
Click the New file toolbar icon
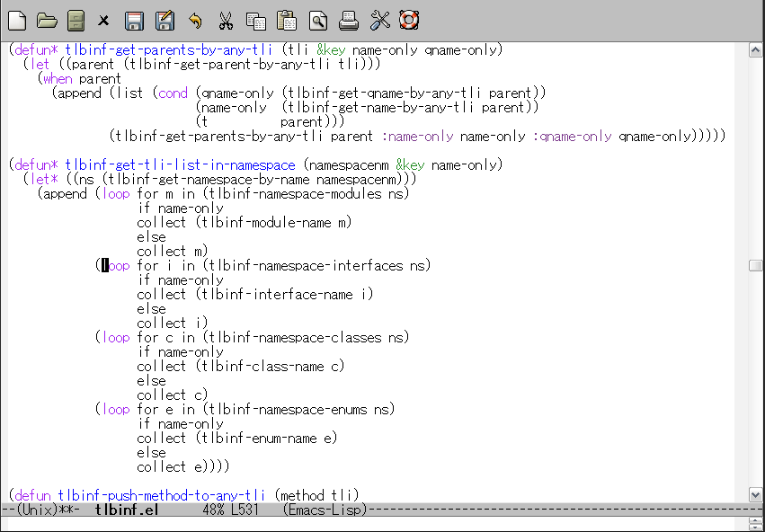17,21
